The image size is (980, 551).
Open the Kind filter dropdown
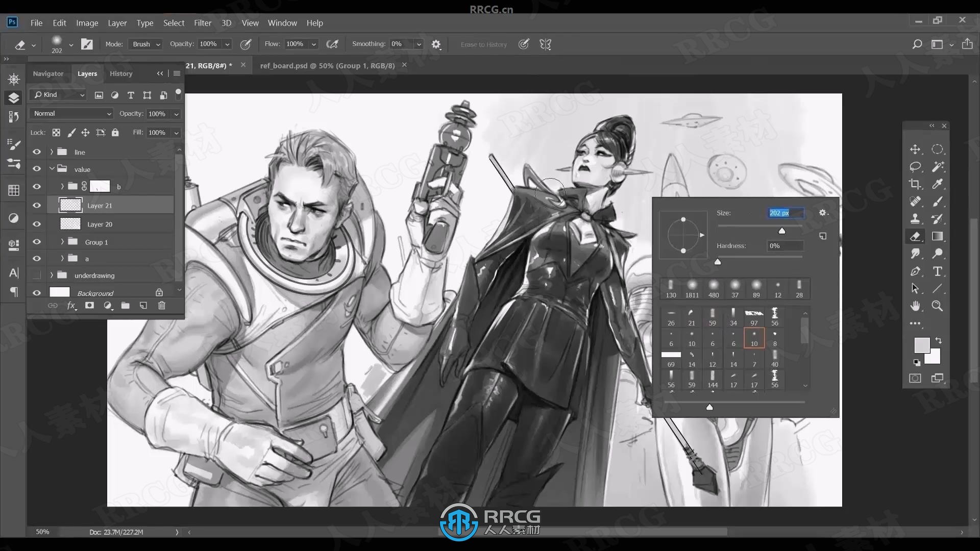pyautogui.click(x=58, y=95)
